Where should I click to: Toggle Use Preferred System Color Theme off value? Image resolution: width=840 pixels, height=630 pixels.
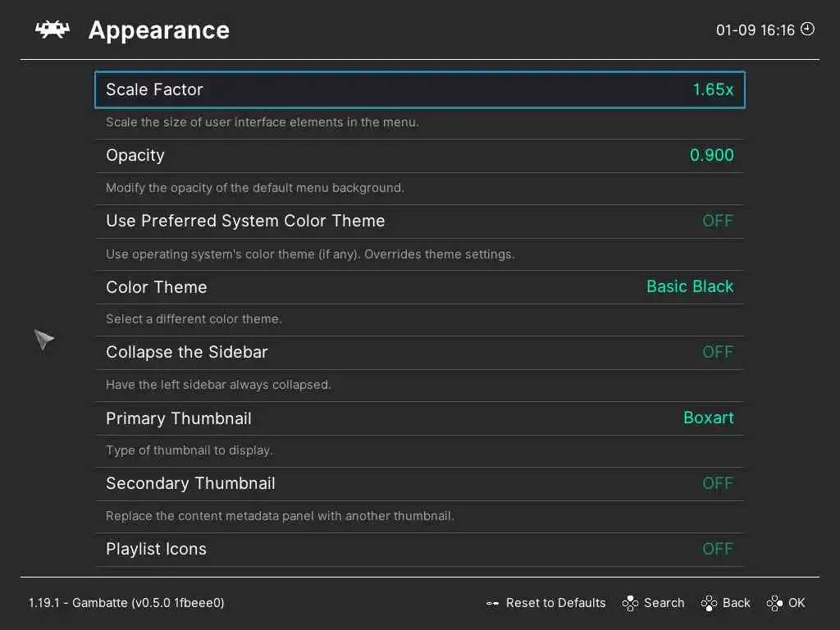pos(717,221)
